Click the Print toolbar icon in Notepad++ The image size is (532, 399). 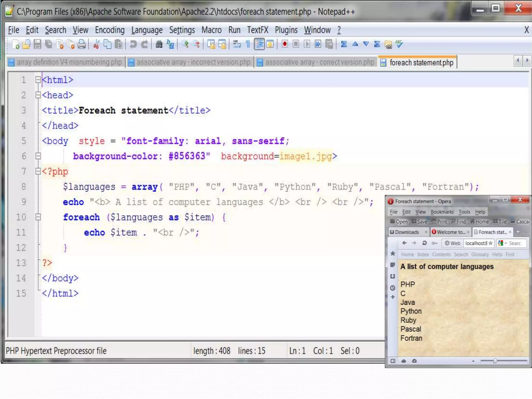pyautogui.click(x=82, y=44)
